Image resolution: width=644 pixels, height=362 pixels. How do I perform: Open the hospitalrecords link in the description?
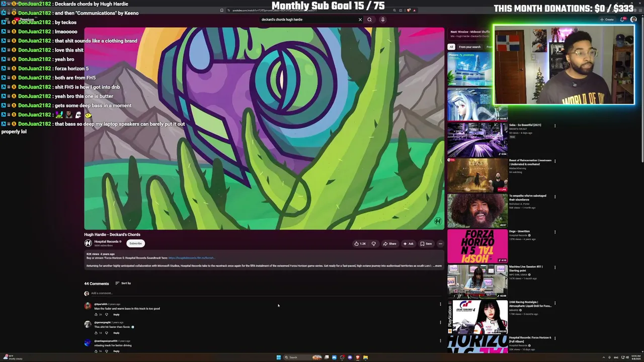(x=191, y=258)
